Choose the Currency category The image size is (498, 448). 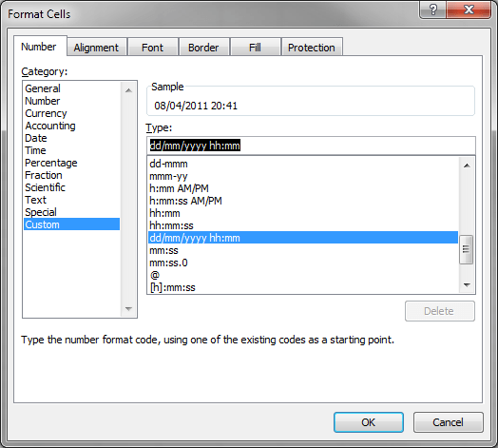pos(46,113)
